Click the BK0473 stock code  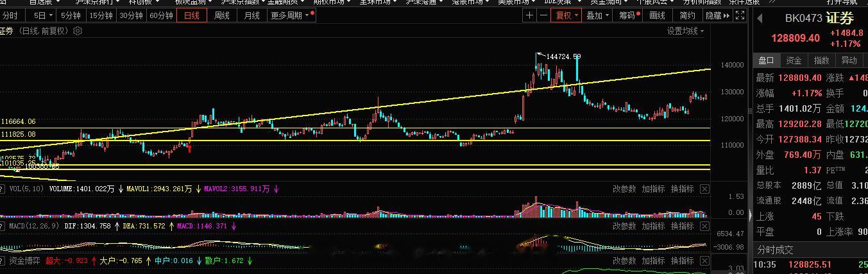[x=803, y=19]
